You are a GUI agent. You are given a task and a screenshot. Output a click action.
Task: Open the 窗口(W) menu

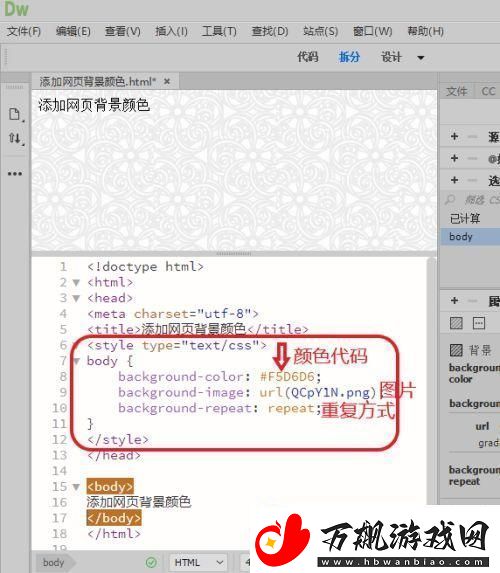(372, 31)
